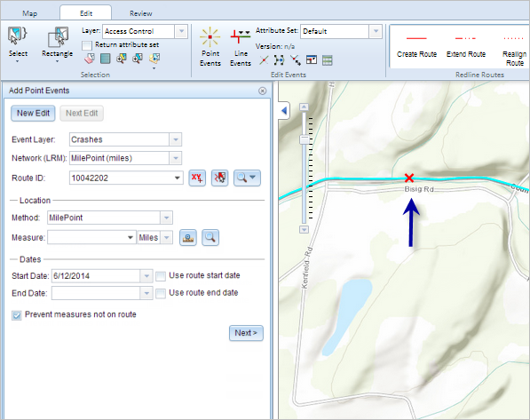Uncheck Prevent measures not on route
The height and width of the screenshot is (420, 530).
pyautogui.click(x=17, y=315)
